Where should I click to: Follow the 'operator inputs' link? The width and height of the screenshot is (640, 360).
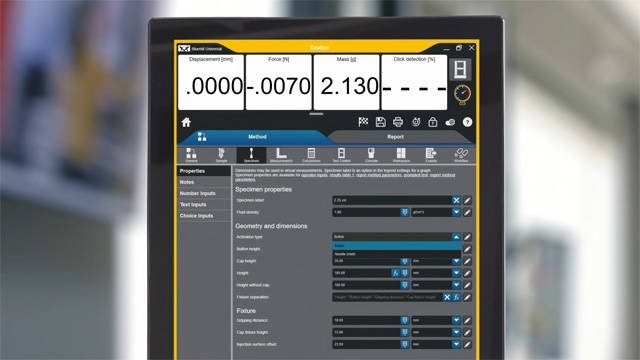(x=314, y=175)
